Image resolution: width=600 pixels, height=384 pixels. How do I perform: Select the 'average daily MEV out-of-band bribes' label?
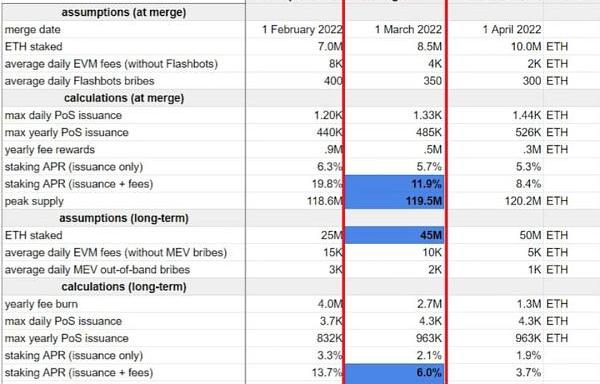coord(97,270)
